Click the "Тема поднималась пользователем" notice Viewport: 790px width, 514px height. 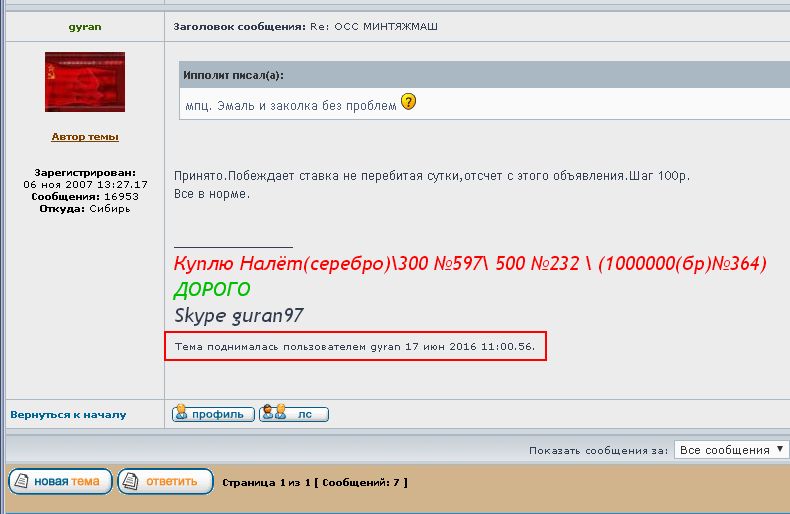355,346
